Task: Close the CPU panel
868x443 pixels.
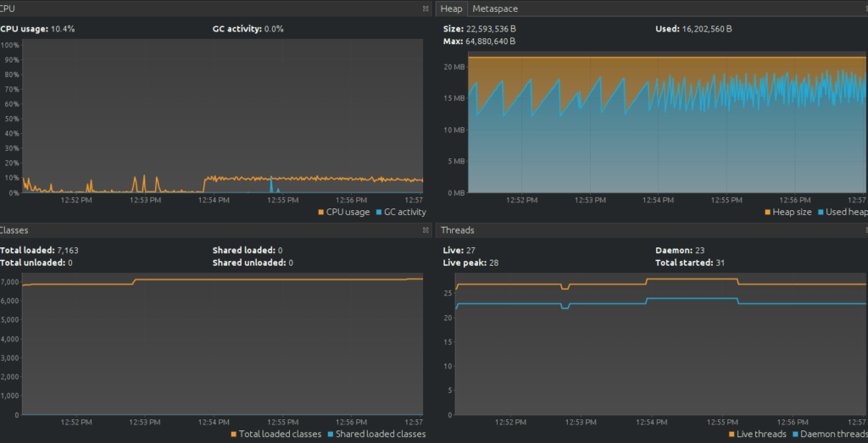Action: [x=426, y=8]
